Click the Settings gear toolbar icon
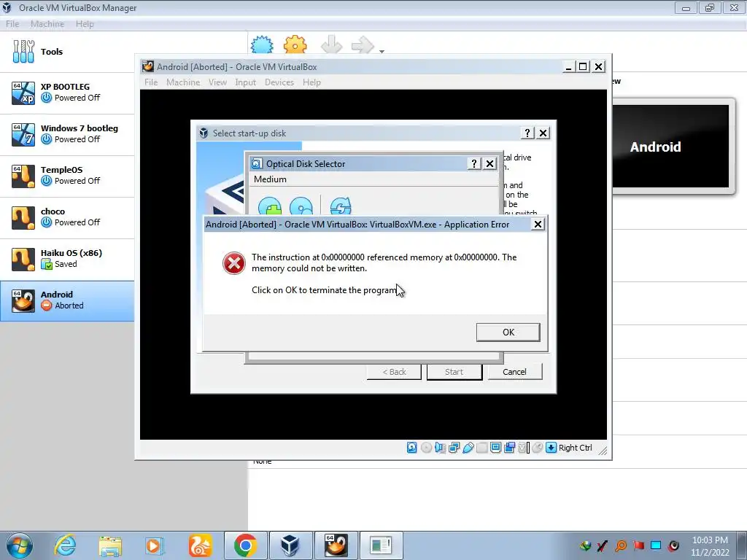The height and width of the screenshot is (560, 747). point(295,44)
